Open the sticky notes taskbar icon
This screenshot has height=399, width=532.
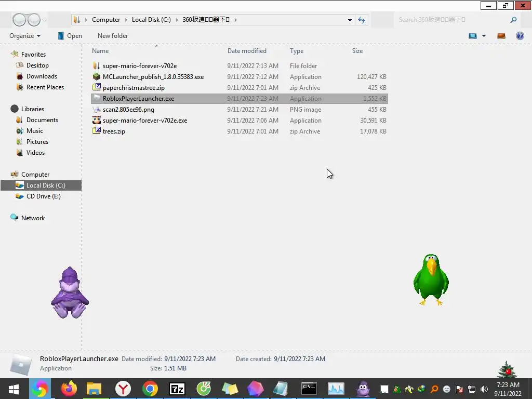230,389
